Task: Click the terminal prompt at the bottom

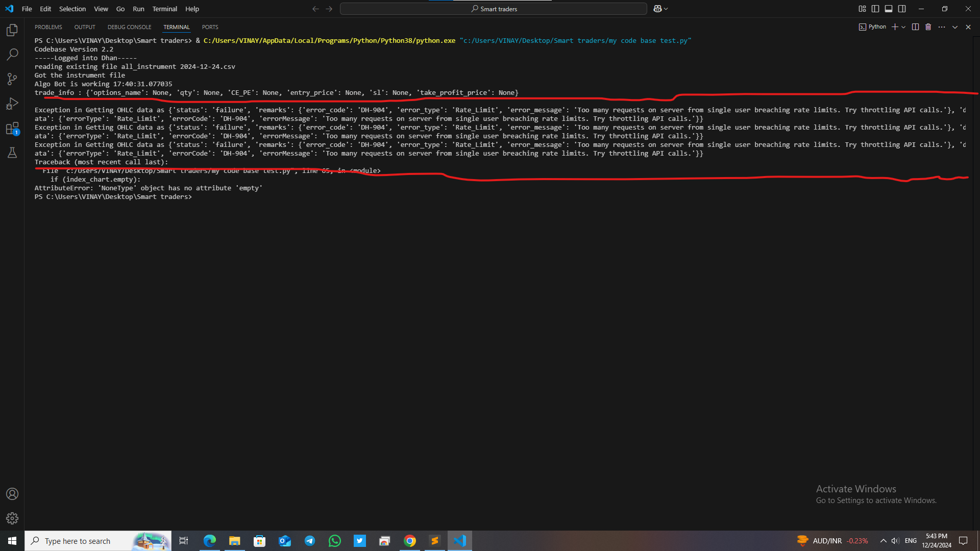Action: pos(113,197)
